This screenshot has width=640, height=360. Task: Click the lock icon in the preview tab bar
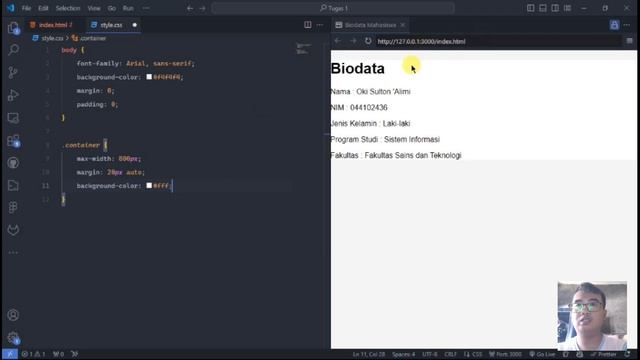tap(614, 25)
